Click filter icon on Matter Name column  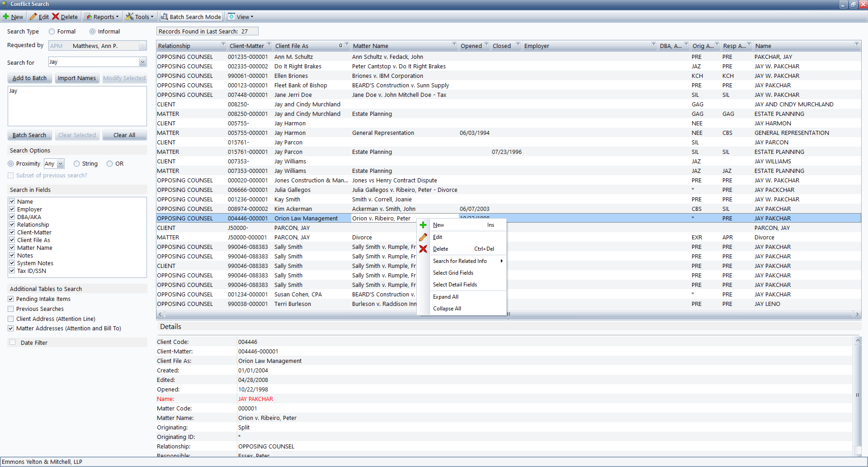pos(454,45)
